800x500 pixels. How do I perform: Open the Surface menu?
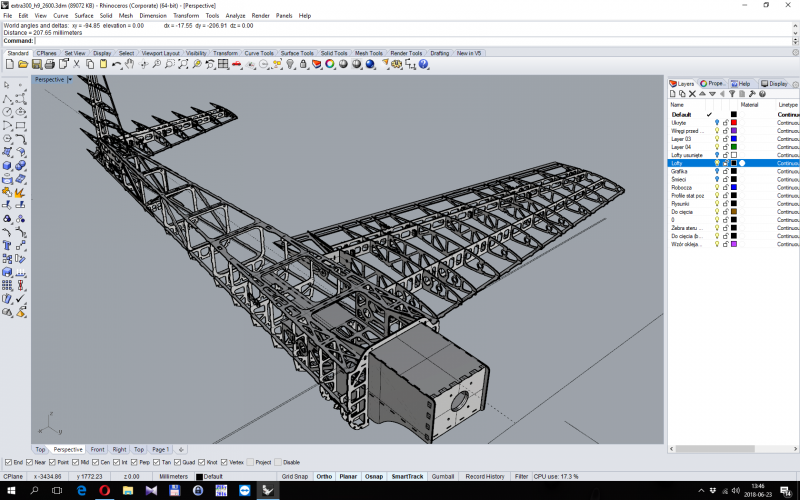tap(84, 16)
